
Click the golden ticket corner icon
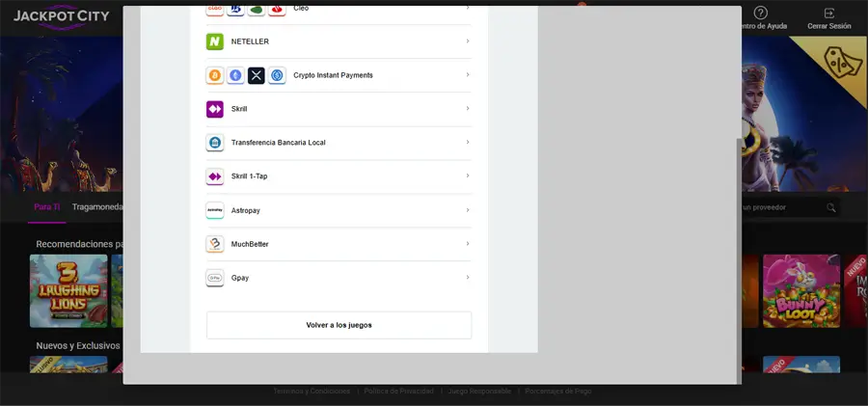point(843,63)
